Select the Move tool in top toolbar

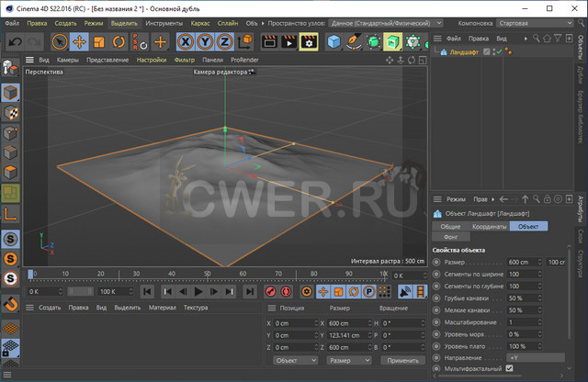(79, 41)
